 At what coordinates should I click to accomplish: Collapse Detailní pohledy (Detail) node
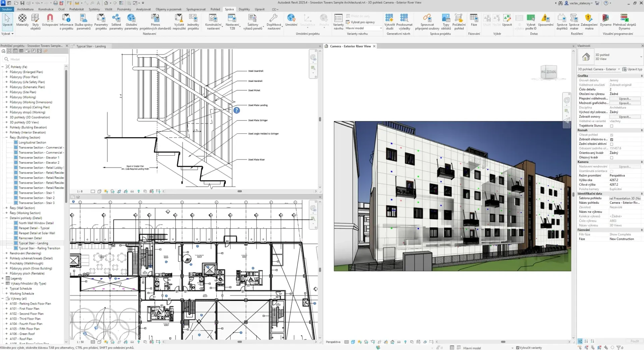[x=6, y=218]
